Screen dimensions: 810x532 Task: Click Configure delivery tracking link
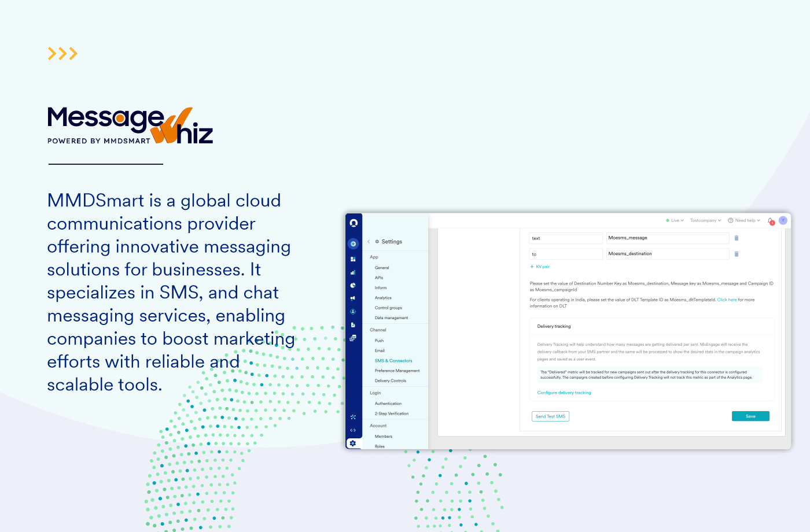[564, 393]
